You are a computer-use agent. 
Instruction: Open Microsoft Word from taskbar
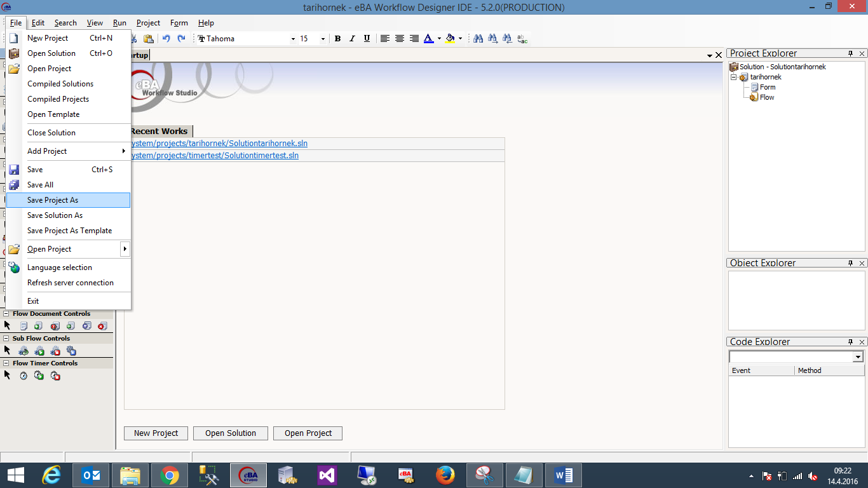pos(563,475)
